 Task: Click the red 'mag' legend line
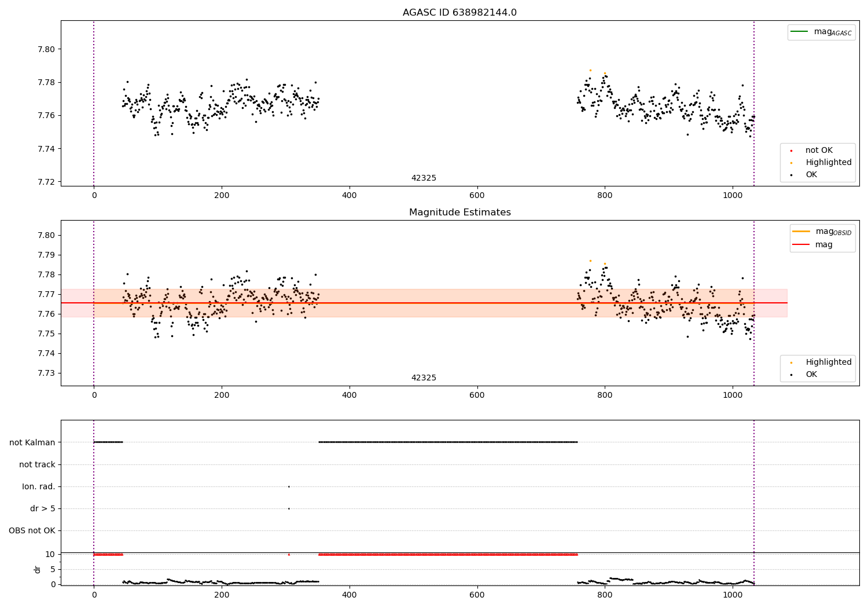tap(801, 244)
